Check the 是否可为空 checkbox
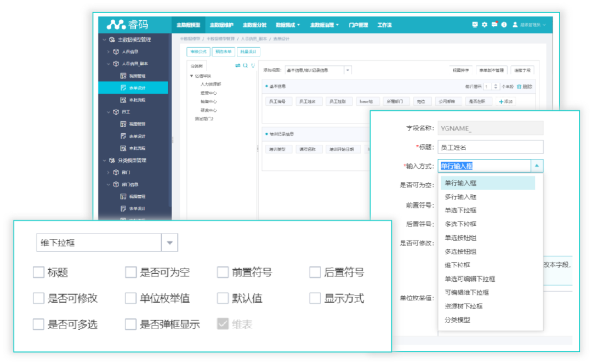 [x=130, y=272]
